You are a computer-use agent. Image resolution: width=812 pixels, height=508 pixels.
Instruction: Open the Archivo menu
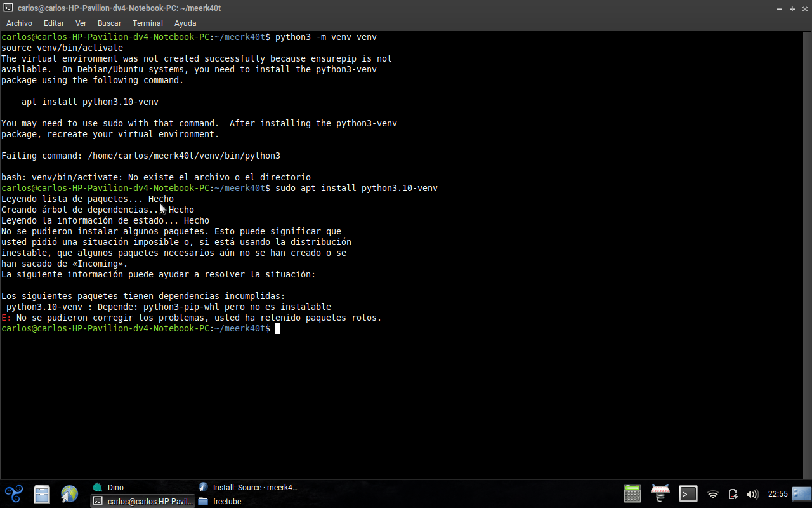pos(19,23)
